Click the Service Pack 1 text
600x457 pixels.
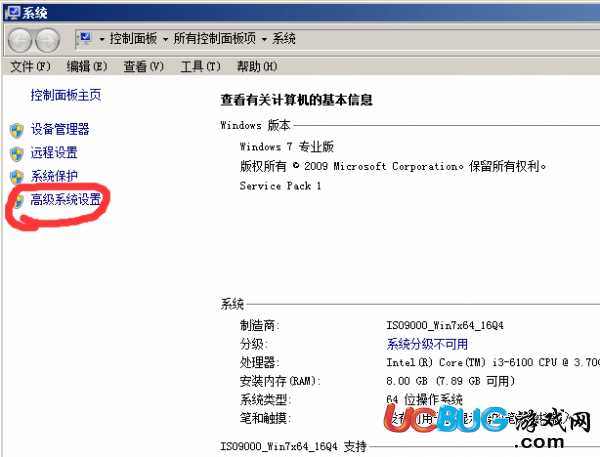(280, 186)
